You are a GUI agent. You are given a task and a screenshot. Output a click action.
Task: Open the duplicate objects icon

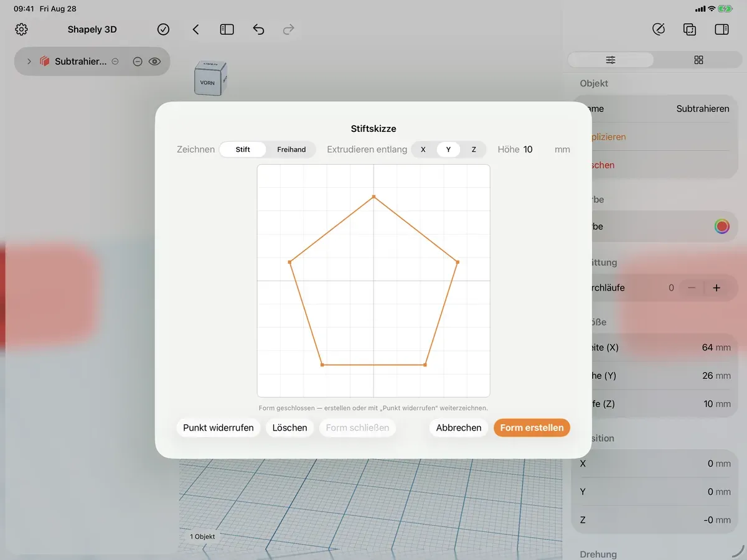pyautogui.click(x=690, y=29)
